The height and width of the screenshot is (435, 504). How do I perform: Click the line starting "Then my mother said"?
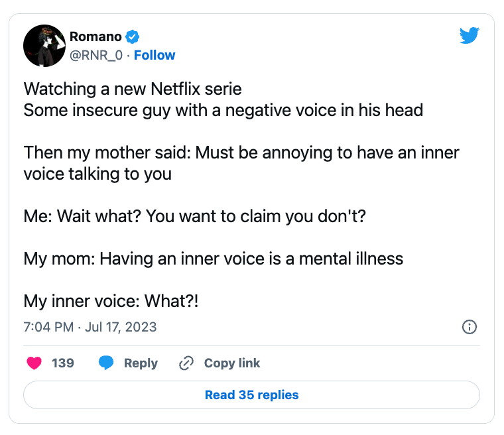241,153
